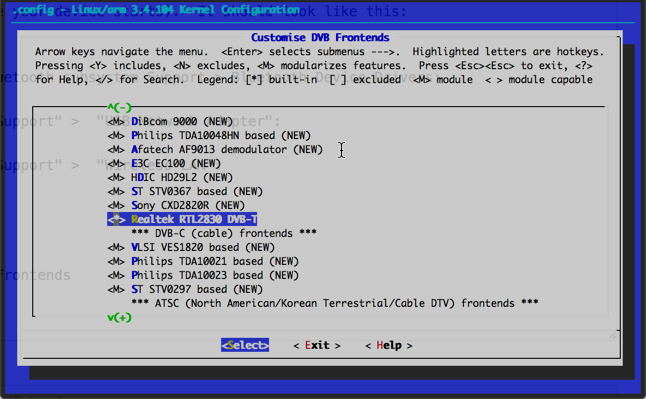Click the Help button
This screenshot has height=399, width=646.
[x=389, y=345]
